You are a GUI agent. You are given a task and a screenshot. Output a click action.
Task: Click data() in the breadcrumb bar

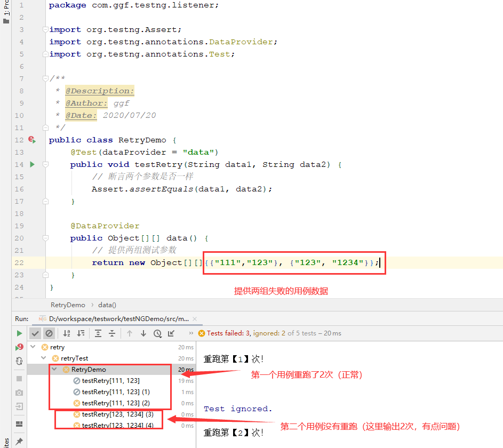point(107,305)
